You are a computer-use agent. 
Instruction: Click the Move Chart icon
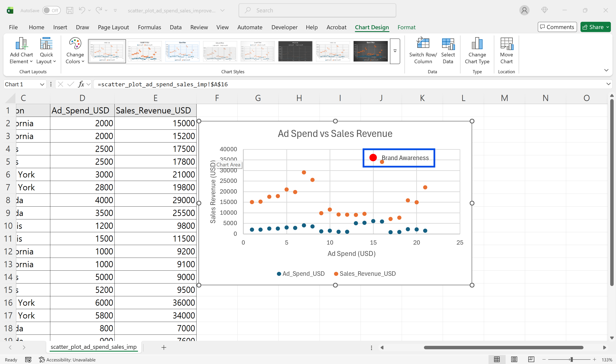(506, 44)
